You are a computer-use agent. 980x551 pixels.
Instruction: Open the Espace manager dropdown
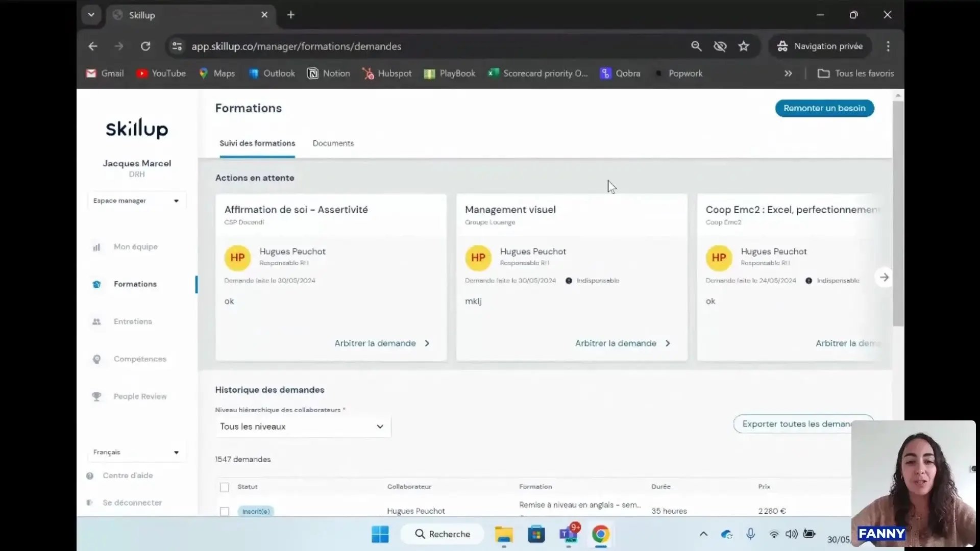click(x=136, y=201)
